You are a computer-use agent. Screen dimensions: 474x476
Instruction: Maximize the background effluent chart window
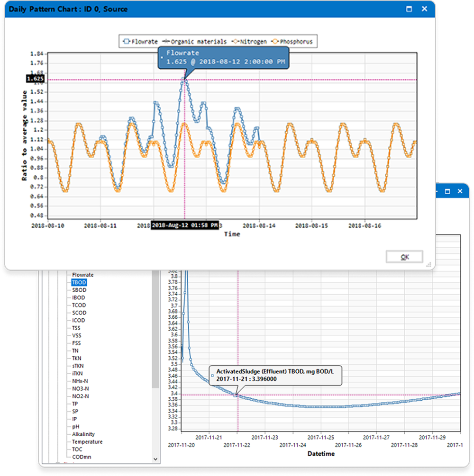(447, 191)
